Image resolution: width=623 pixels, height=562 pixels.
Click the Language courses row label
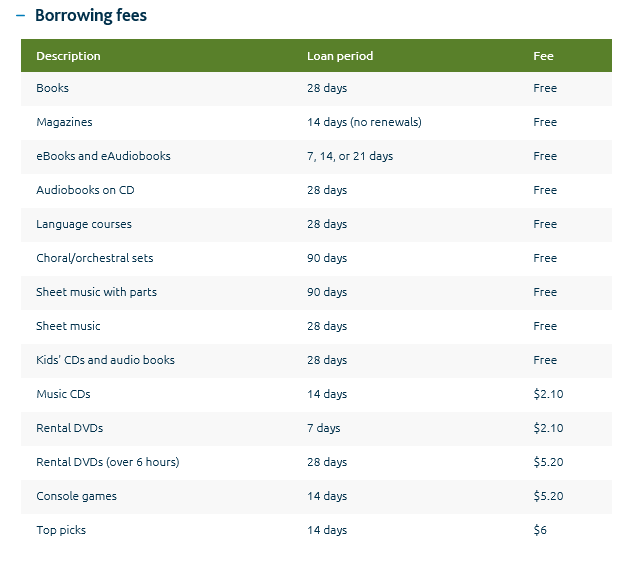click(x=84, y=224)
